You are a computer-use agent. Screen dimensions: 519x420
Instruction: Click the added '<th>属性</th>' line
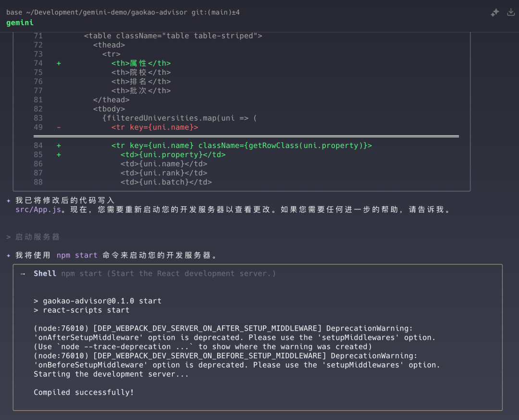tap(141, 63)
